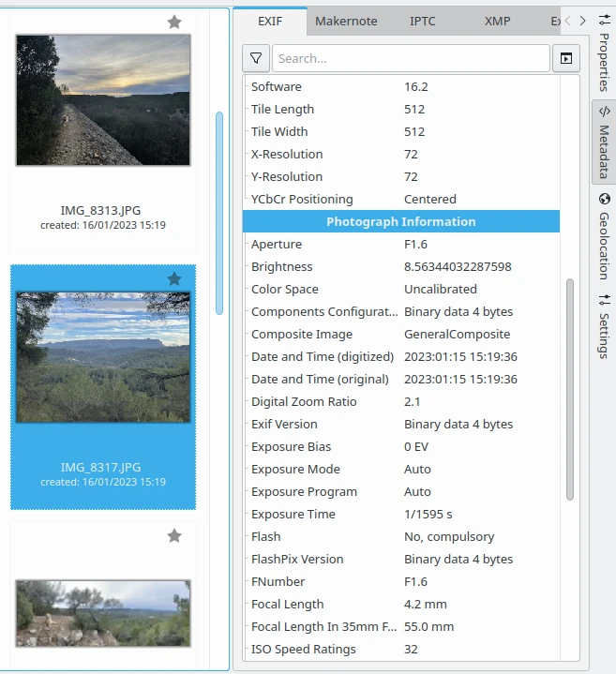
Task: Toggle star on IMG_8313.JPG thumbnail
Action: tap(174, 22)
